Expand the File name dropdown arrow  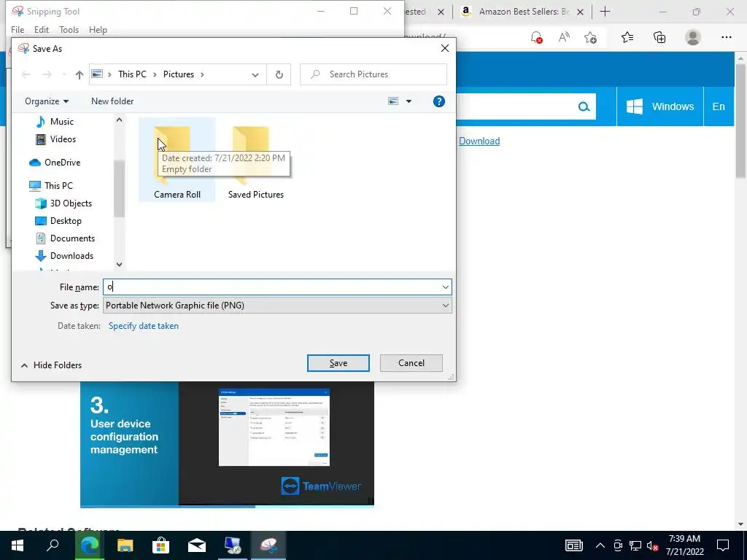point(446,287)
